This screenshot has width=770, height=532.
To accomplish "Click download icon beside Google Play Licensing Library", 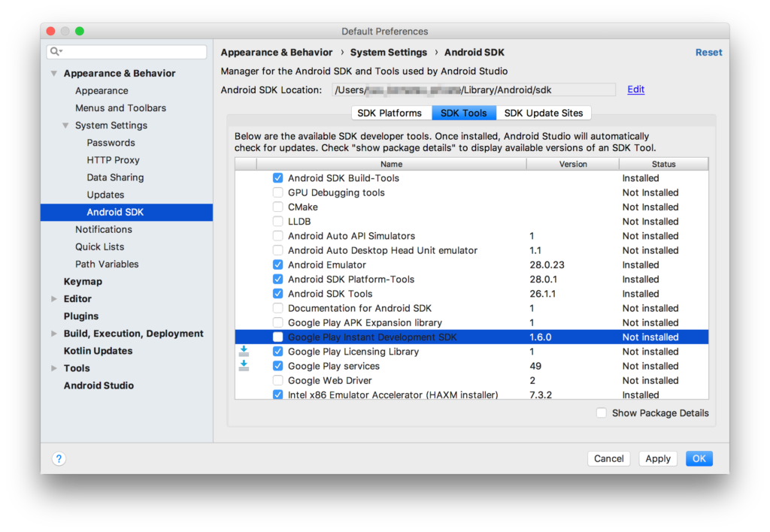I will [x=244, y=352].
